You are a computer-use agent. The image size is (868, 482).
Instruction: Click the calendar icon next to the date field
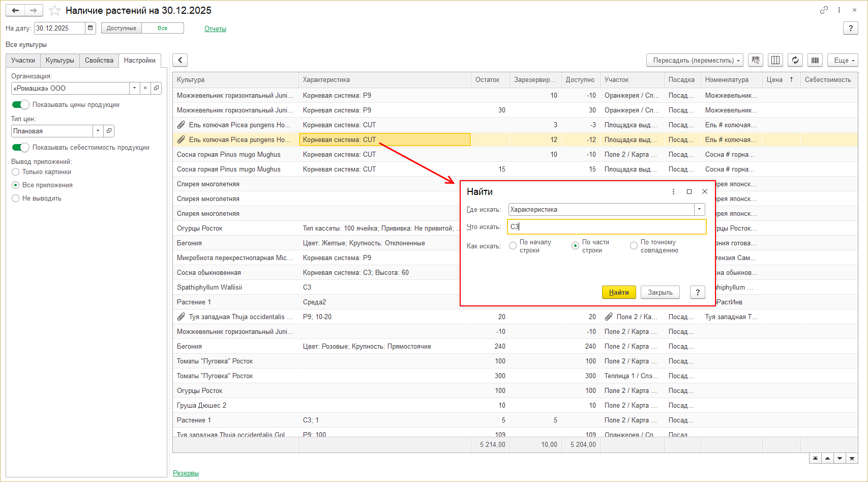(91, 28)
